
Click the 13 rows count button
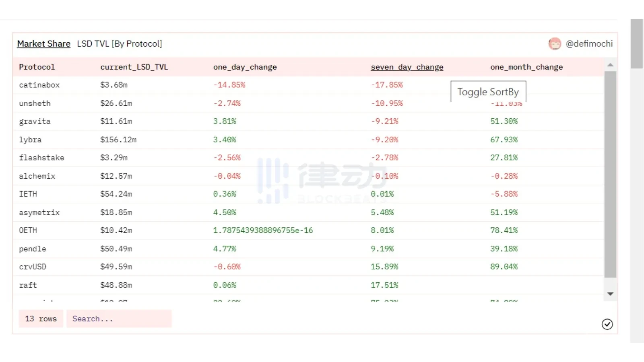41,319
